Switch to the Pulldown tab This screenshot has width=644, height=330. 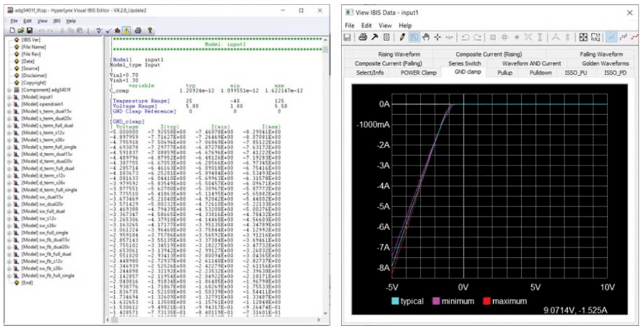tap(540, 73)
